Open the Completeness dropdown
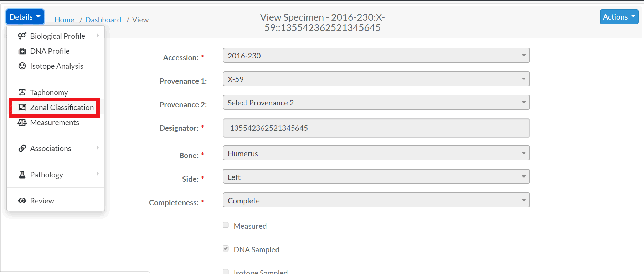This screenshot has width=644, height=274. 376,200
